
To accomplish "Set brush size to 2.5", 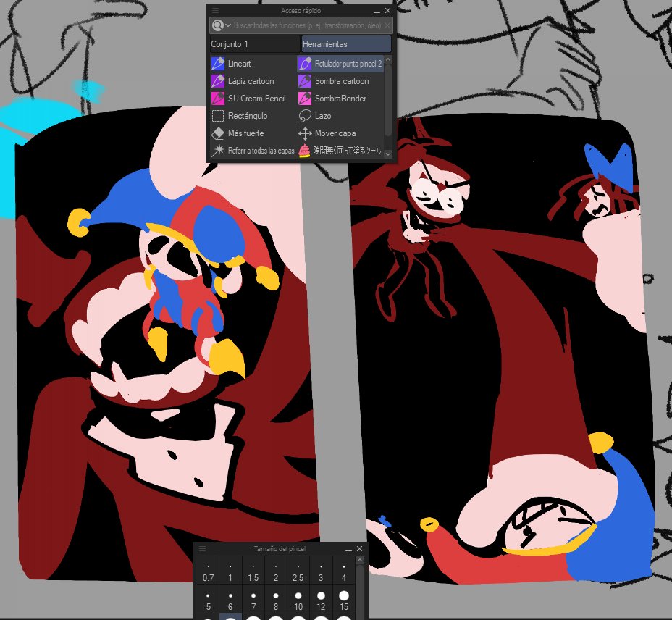I will (x=298, y=571).
